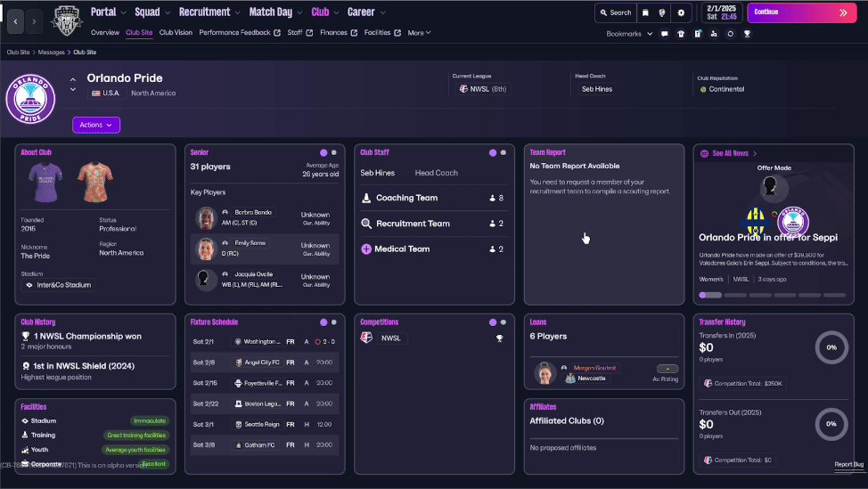This screenshot has height=489, width=868.
Task: Open the Actions dropdown button
Action: (96, 125)
